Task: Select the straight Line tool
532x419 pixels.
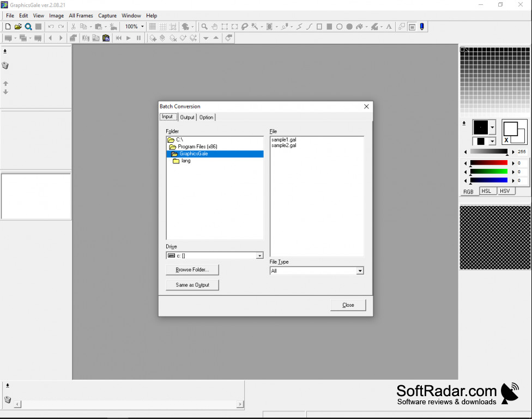Action: (299, 27)
